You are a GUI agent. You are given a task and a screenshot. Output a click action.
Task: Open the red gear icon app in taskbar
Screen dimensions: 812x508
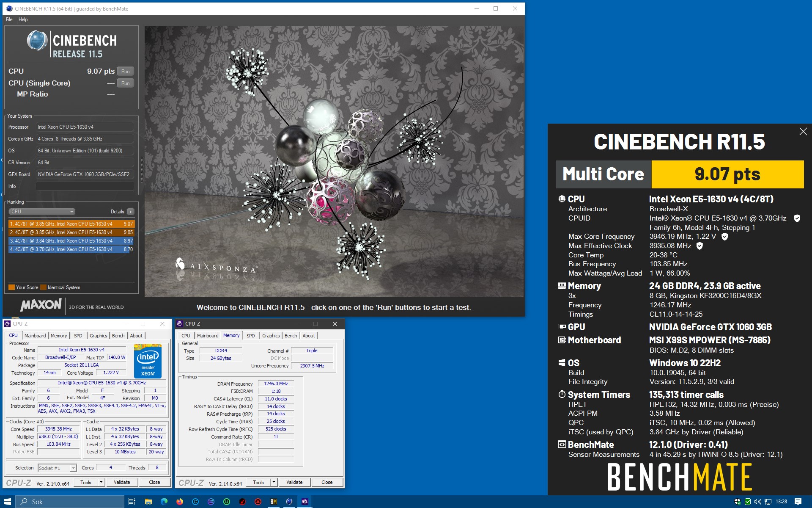click(x=258, y=502)
